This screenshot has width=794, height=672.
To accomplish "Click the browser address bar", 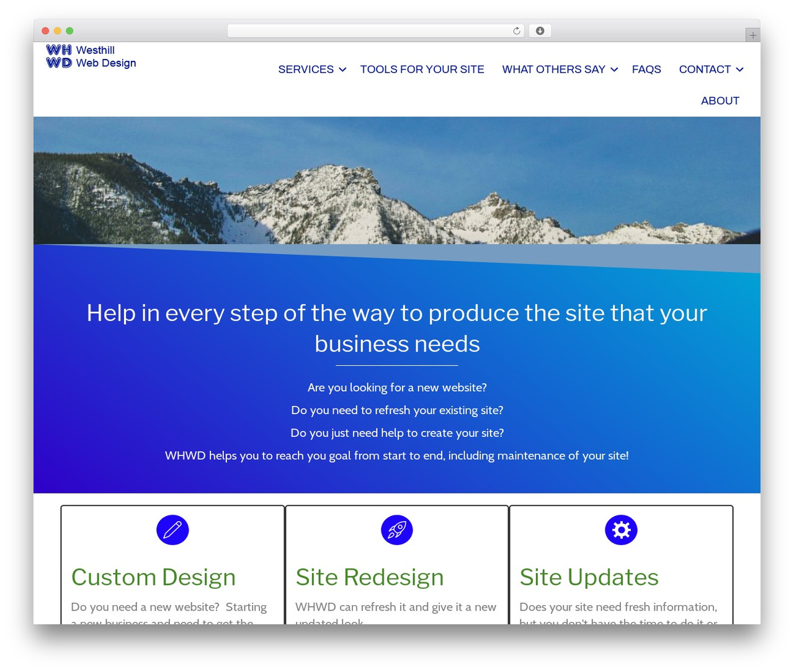I will [x=375, y=31].
